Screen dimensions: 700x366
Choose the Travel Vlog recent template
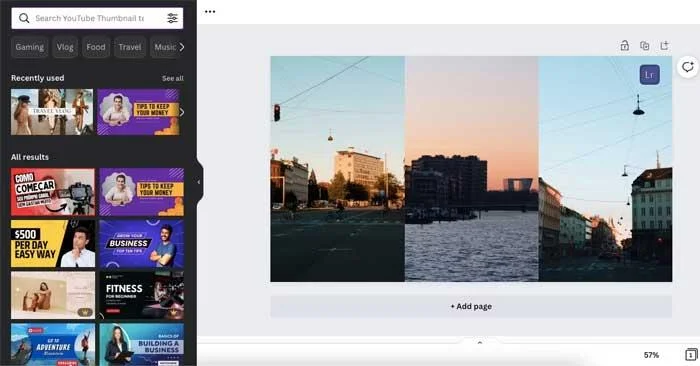click(x=52, y=112)
